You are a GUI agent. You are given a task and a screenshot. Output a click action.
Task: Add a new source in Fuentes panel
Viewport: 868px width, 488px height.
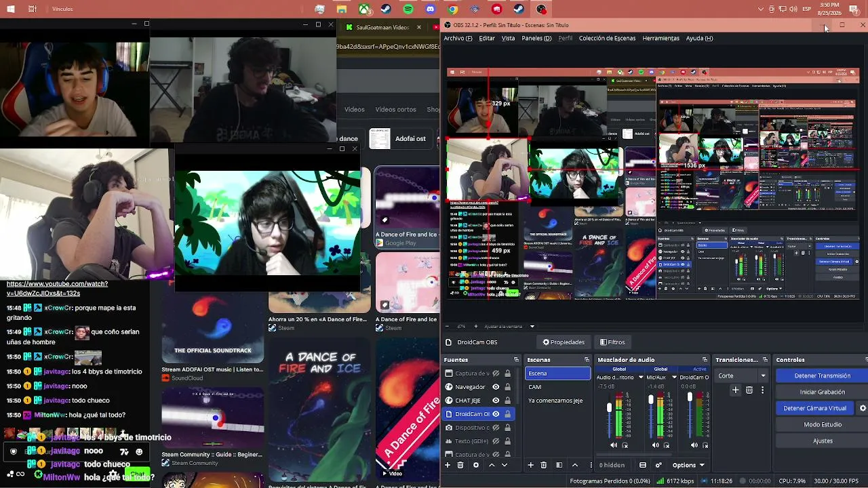448,465
